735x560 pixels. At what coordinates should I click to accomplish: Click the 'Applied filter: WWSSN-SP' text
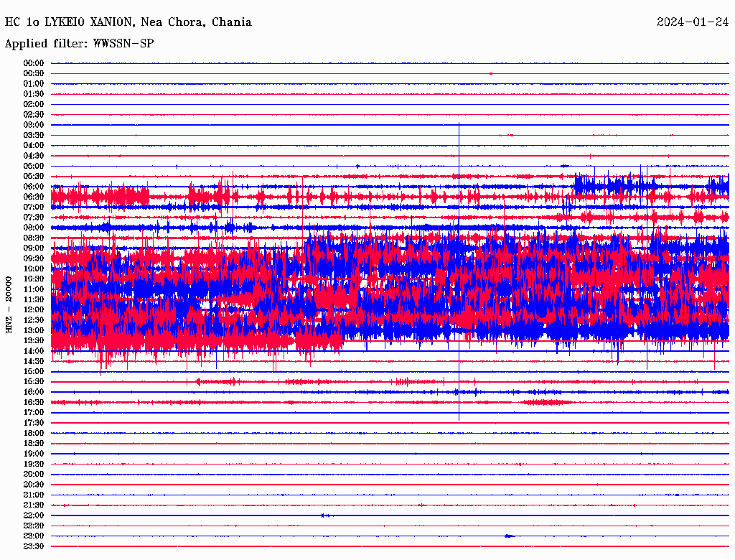(79, 44)
